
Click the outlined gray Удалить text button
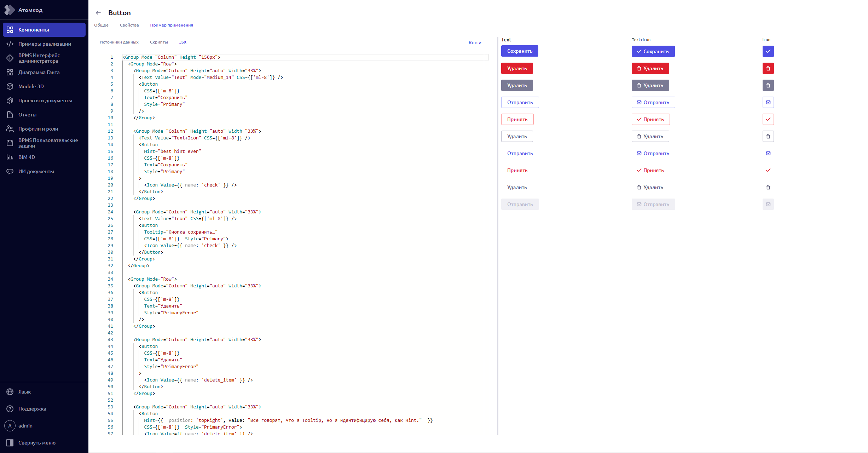517,136
